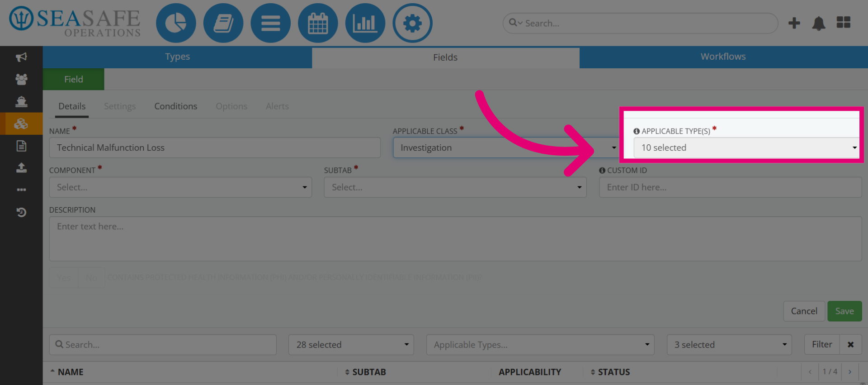This screenshot has width=868, height=385.
Task: Select the Options sub-tab
Action: pos(231,106)
